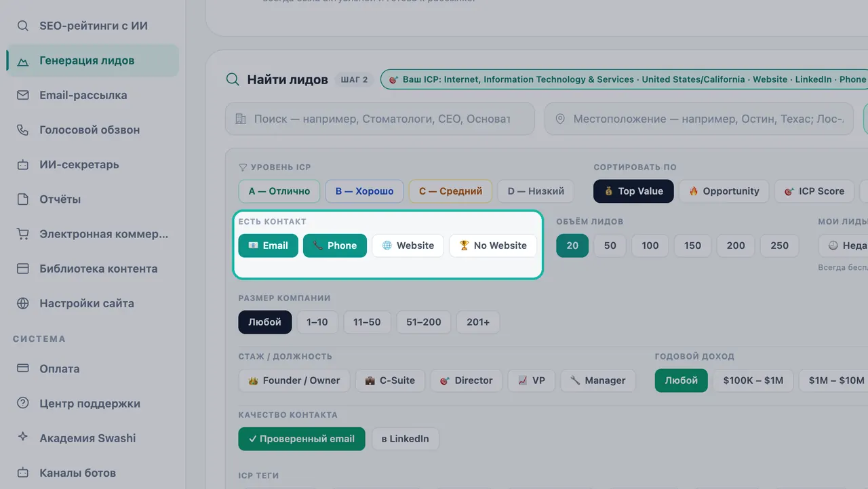Image resolution: width=868 pixels, height=489 pixels.
Task: Sort leads by ICP Score
Action: [814, 191]
